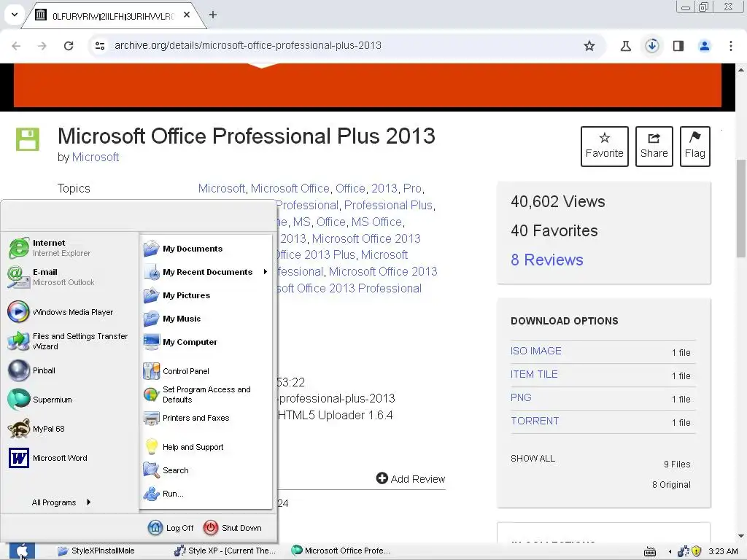This screenshot has width=747, height=560.
Task: Open browser downloads icon
Action: [x=652, y=46]
